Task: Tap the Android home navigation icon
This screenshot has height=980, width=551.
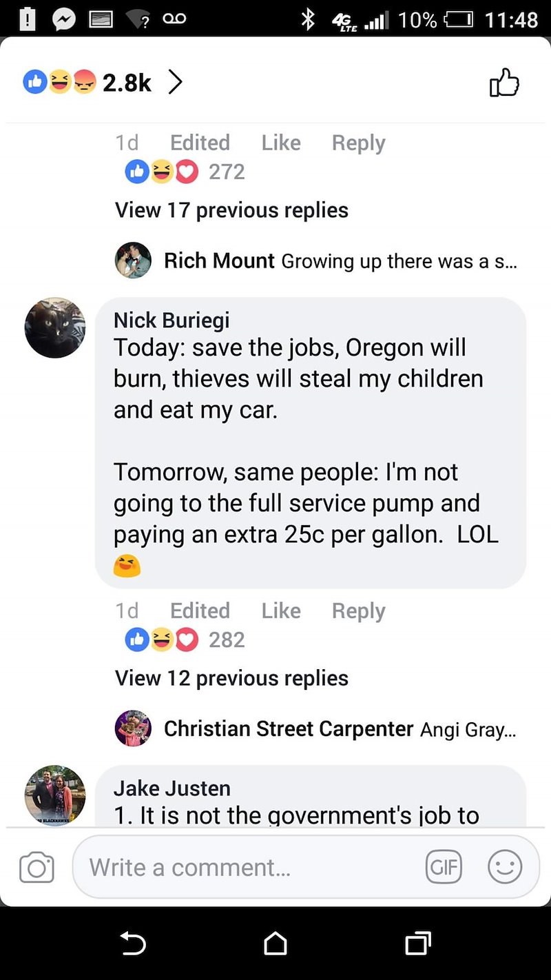Action: coord(275,943)
